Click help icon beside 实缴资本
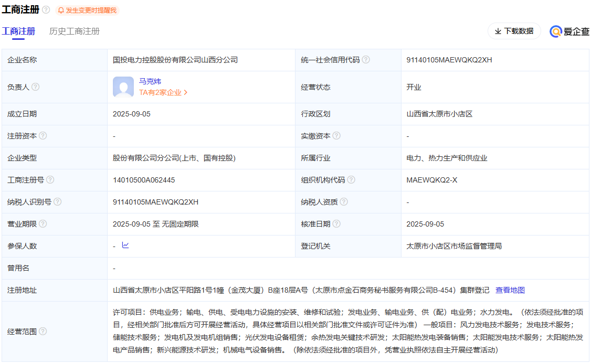Screen dimensions: 591x364 336,136
